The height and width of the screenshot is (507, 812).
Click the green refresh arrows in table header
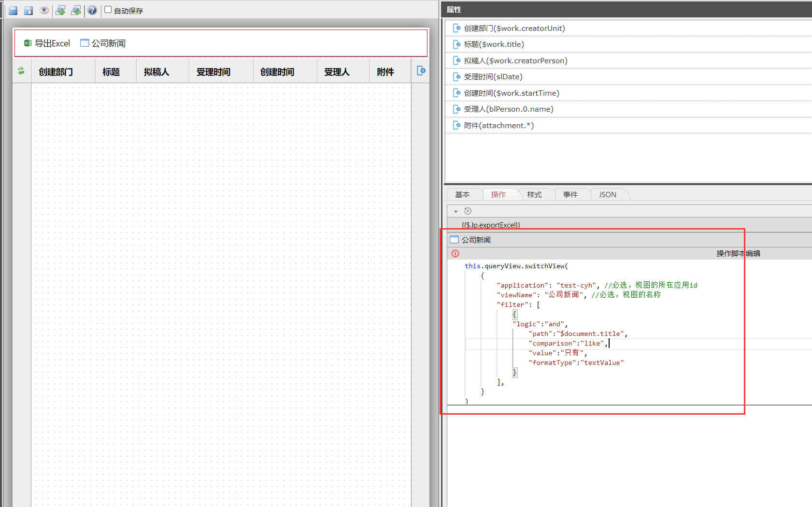(x=21, y=71)
